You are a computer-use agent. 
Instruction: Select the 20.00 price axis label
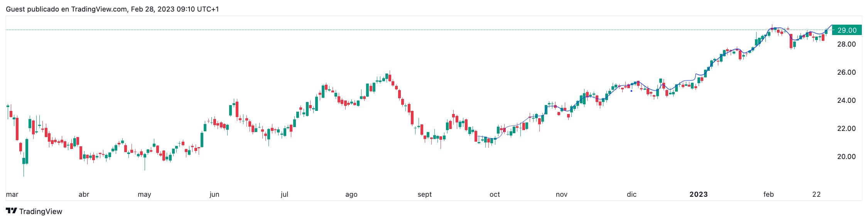click(846, 157)
